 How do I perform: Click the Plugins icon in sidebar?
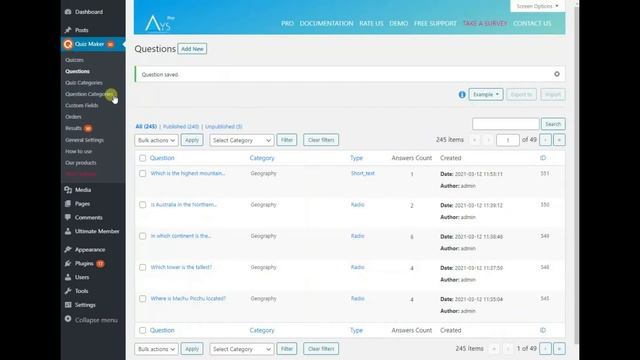[x=68, y=263]
